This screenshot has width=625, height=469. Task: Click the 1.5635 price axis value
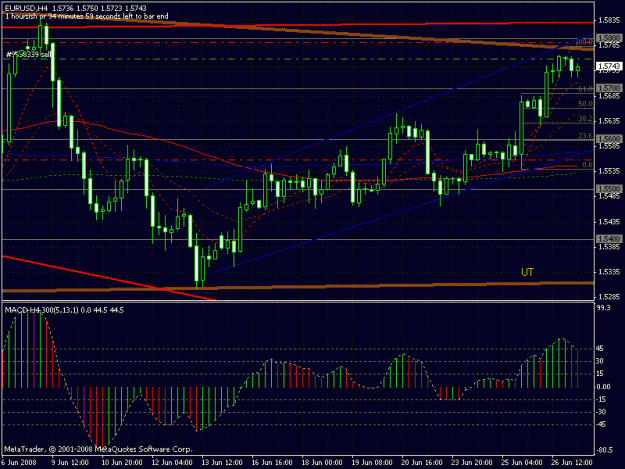click(x=609, y=121)
